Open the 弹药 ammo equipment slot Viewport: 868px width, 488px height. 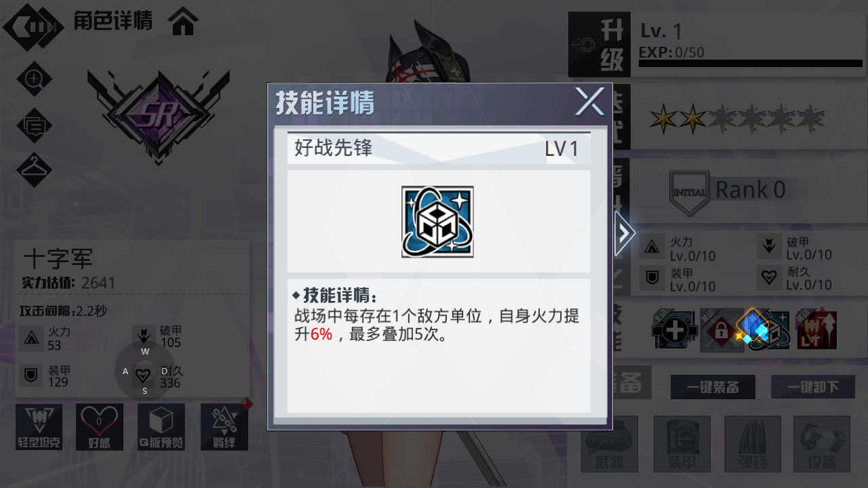pos(752,444)
